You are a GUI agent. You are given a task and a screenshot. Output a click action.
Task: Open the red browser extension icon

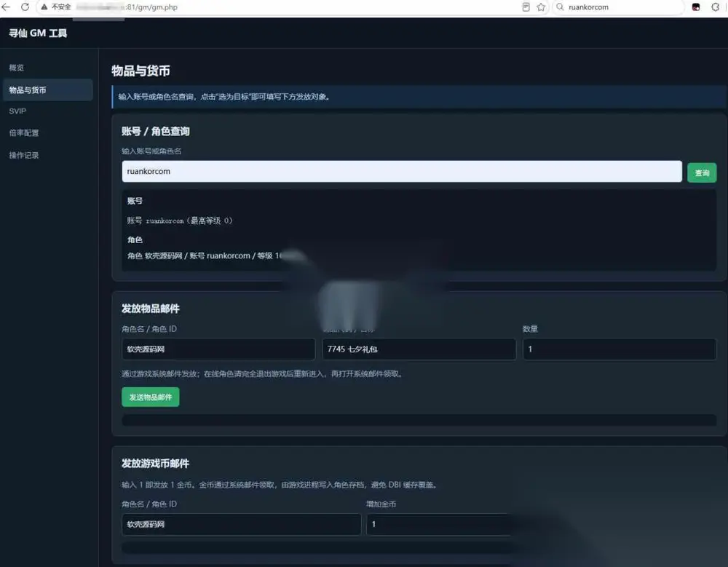[695, 7]
